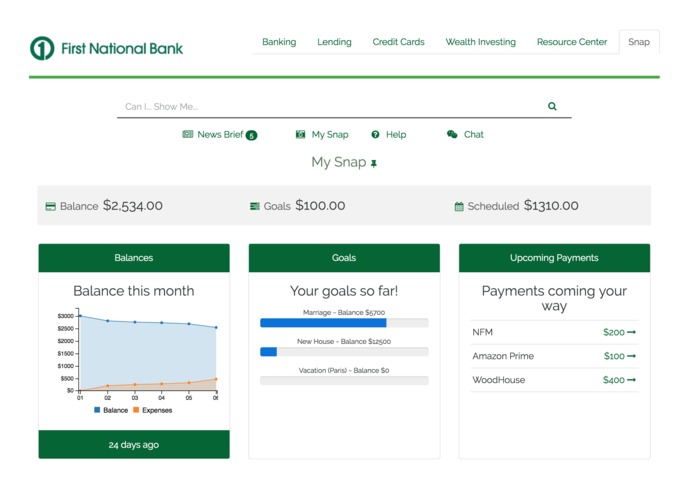The width and height of the screenshot is (695, 494).
Task: Click the $100.00 goals amount
Action: [x=320, y=206]
